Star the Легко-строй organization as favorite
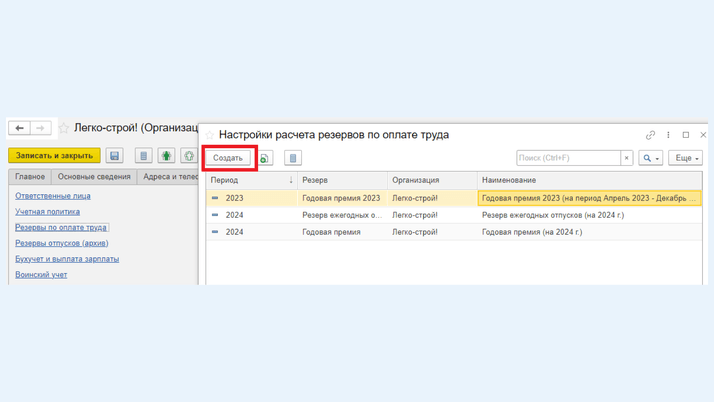Image resolution: width=714 pixels, height=402 pixels. pos(64,128)
